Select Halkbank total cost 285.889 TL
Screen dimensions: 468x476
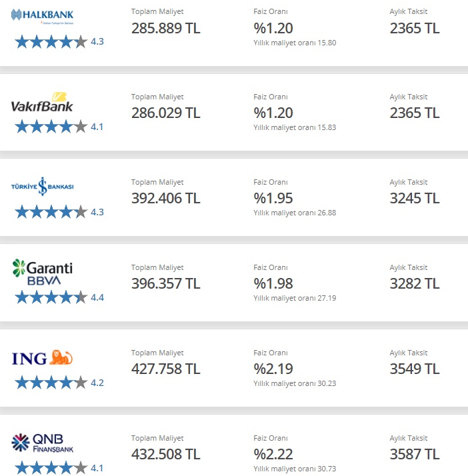166,28
